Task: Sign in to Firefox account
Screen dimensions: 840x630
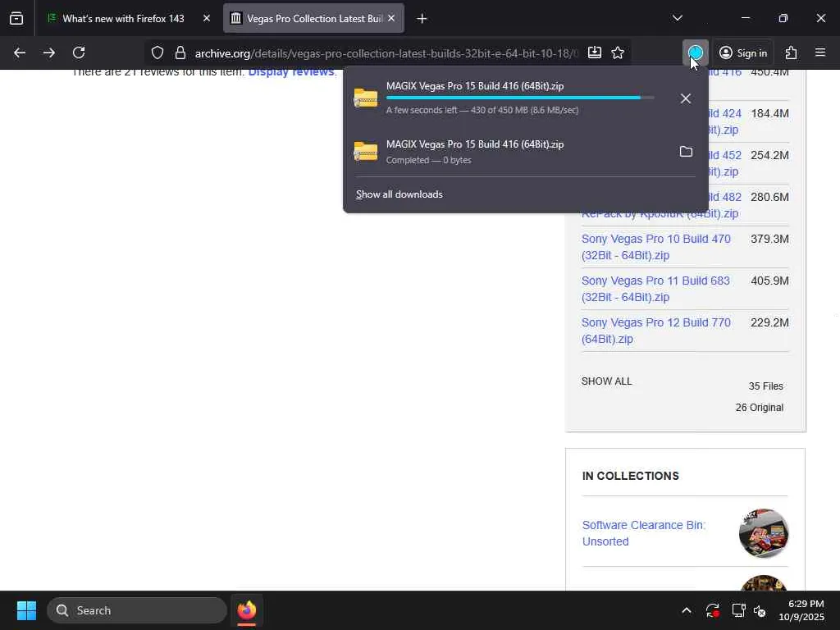Action: [x=743, y=52]
